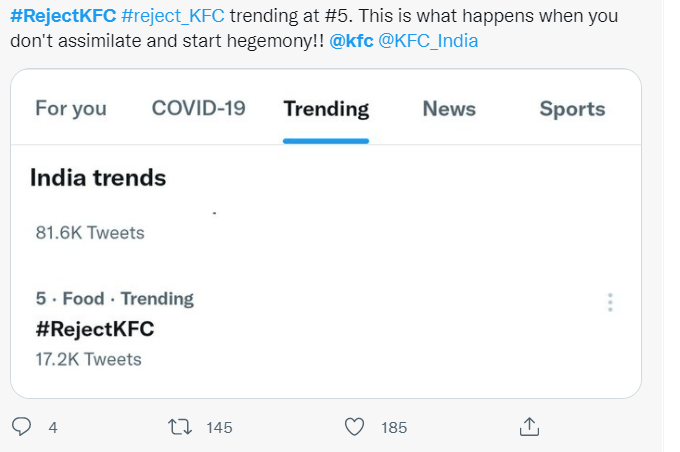
Task: Open three-dot menu beside #RejectKFC trend
Action: [610, 302]
